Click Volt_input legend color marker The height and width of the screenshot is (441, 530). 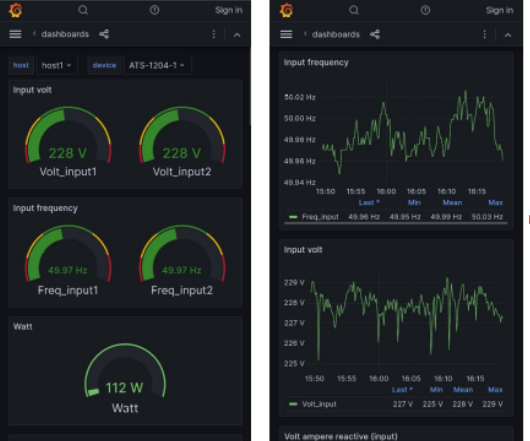coord(293,404)
